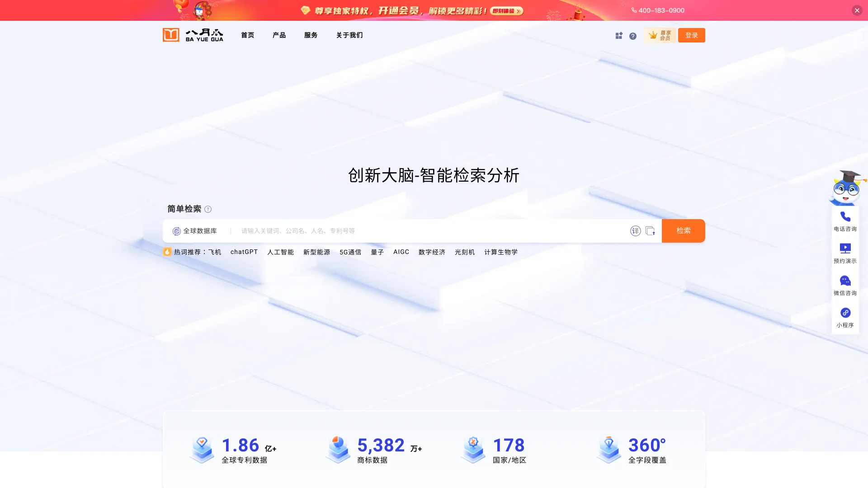This screenshot has height=488, width=868.
Task: Click the 微信咨询 WeChat icon in the sidebar
Action: [845, 281]
